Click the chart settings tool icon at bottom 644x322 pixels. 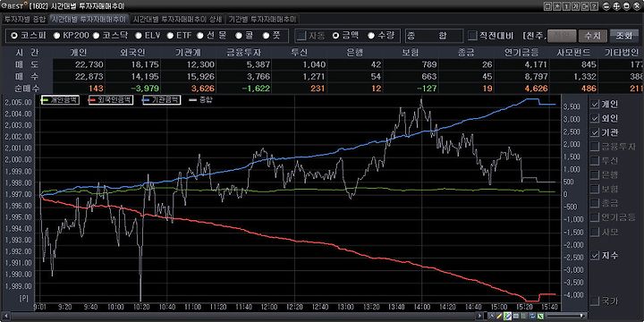(x=492, y=316)
